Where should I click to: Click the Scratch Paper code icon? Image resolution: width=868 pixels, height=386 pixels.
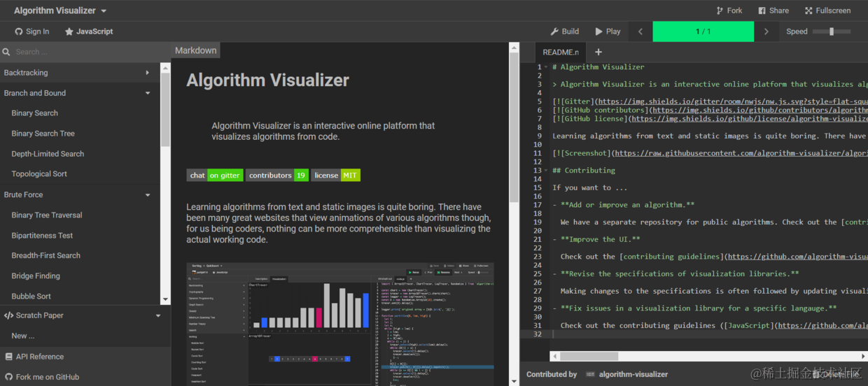8,315
